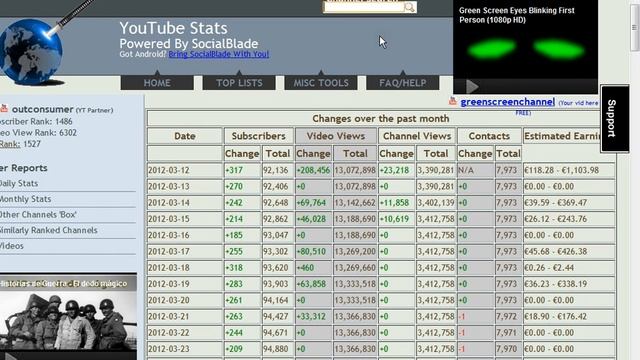Click the Green Screen Eyes video thumbnail
Screen dimensions: 640x360
click(525, 47)
